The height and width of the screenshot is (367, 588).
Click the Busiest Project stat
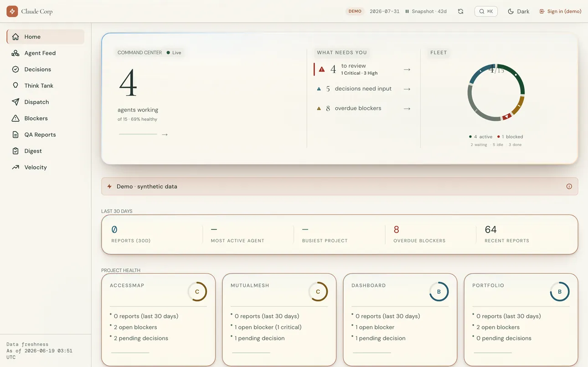point(325,234)
